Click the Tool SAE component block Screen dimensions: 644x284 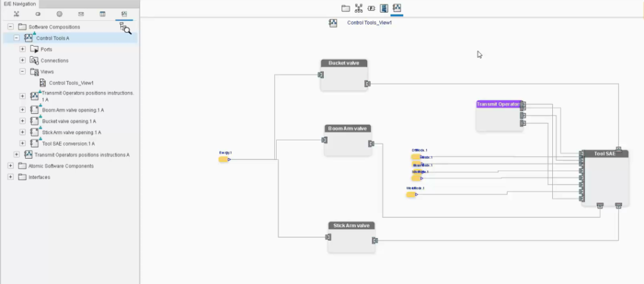(x=602, y=179)
